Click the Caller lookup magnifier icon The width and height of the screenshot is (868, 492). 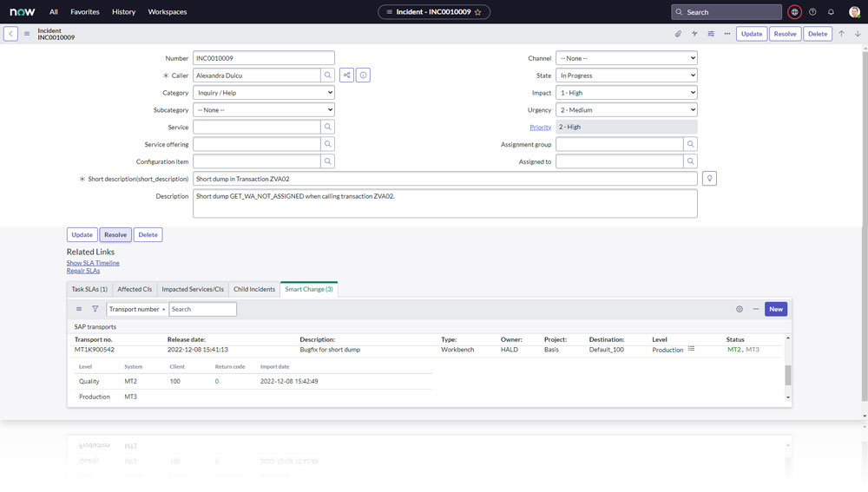point(328,75)
